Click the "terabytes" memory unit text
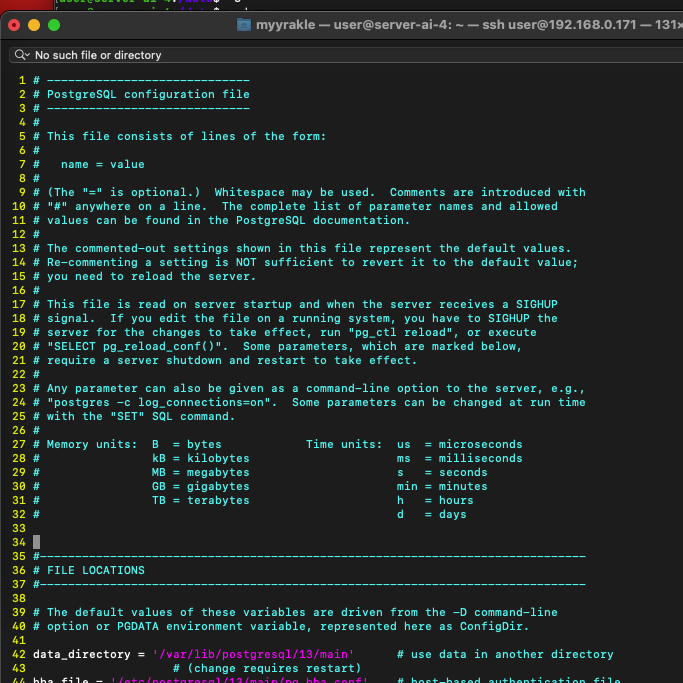Viewport: 683px width, 683px height. click(x=218, y=500)
